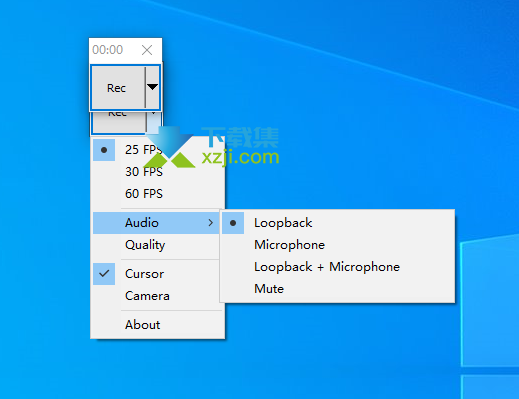The image size is (519, 399).
Task: Click the 00:00 timer display
Action: pos(108,50)
